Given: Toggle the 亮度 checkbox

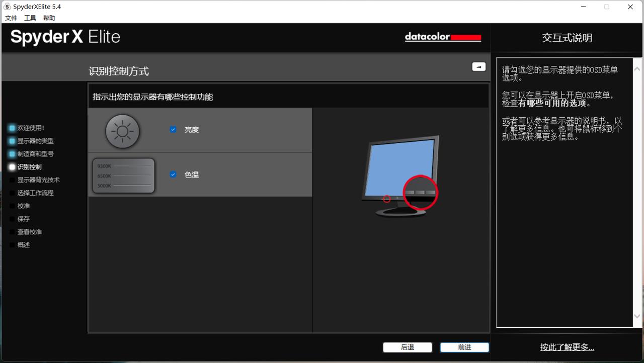Looking at the screenshot, I should pyautogui.click(x=173, y=129).
